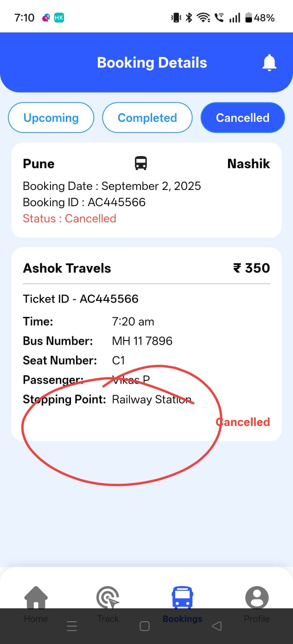Tap the ₹ 350 fare amount

coord(251,268)
